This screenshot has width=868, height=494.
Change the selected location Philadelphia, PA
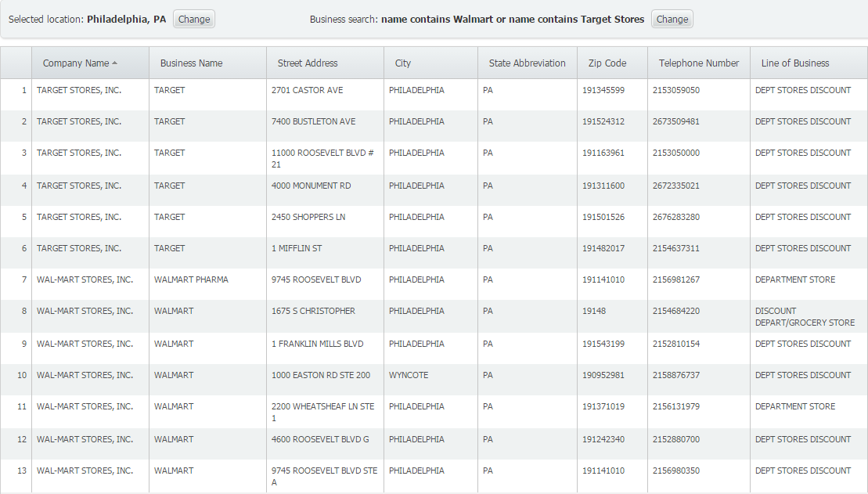tap(193, 20)
